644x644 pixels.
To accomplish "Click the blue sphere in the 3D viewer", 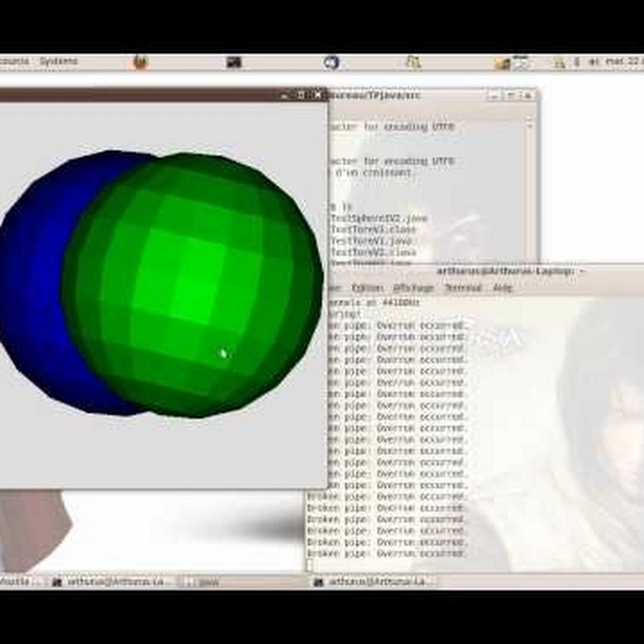I will pyautogui.click(x=36, y=286).
